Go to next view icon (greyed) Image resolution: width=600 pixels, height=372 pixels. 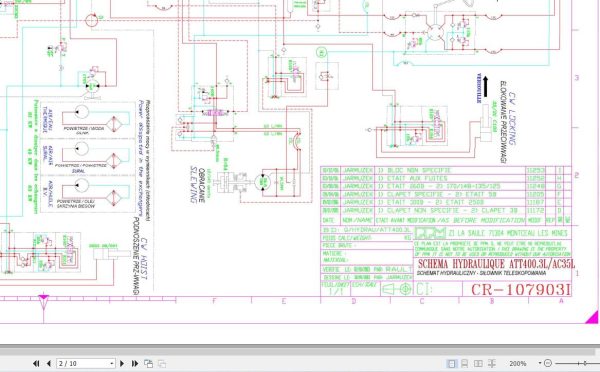[x=162, y=363]
